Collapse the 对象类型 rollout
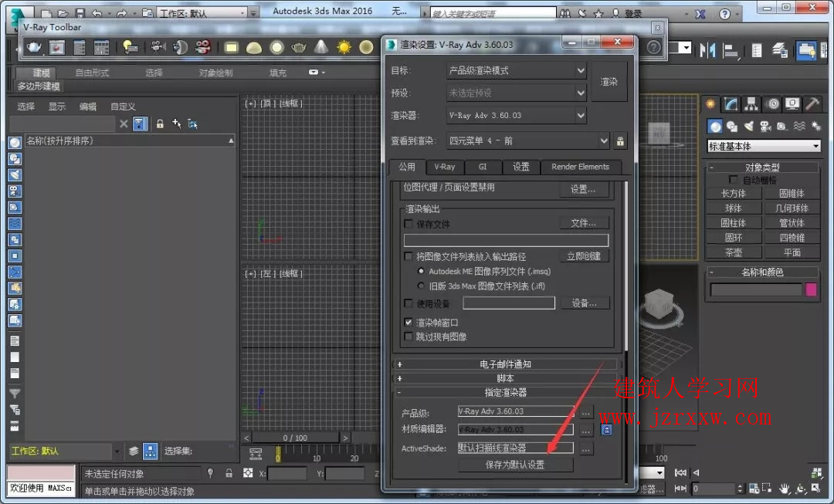The image size is (834, 504). [762, 167]
